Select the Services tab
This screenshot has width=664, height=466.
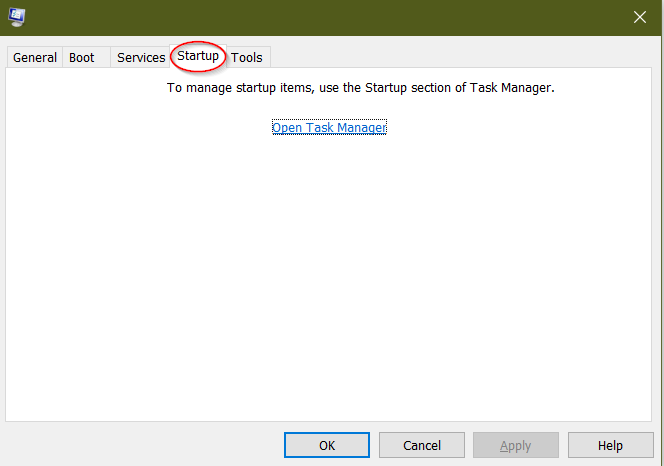[141, 57]
